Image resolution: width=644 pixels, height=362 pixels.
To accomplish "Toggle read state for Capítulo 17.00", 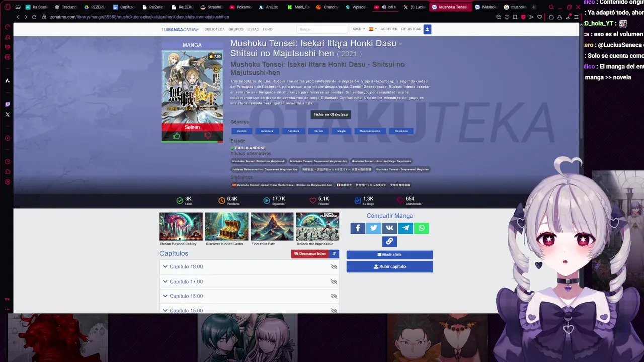I will click(334, 282).
